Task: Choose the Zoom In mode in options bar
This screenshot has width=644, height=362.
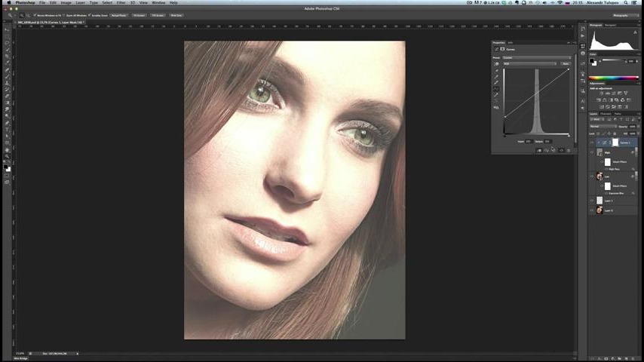Action: click(22, 15)
